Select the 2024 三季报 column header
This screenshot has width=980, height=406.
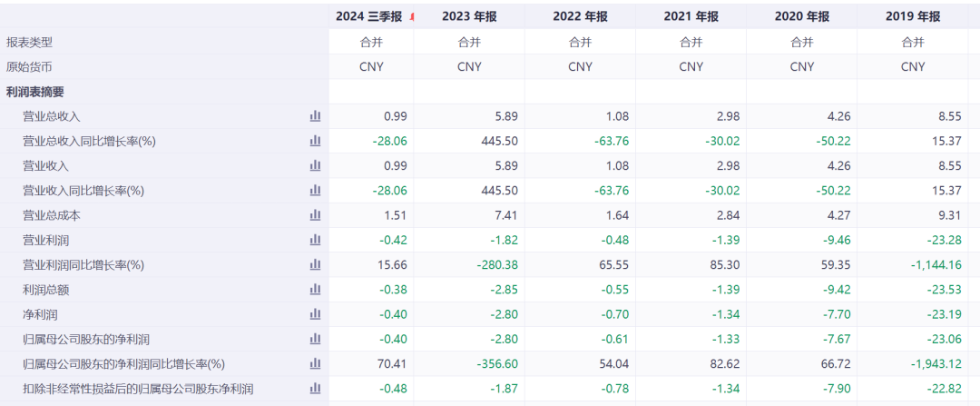368,16
